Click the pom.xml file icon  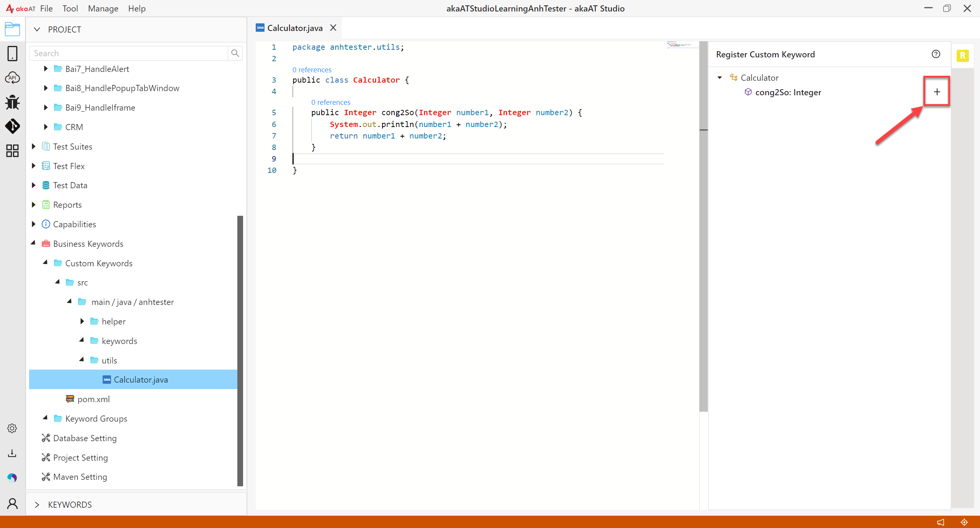pyautogui.click(x=70, y=399)
